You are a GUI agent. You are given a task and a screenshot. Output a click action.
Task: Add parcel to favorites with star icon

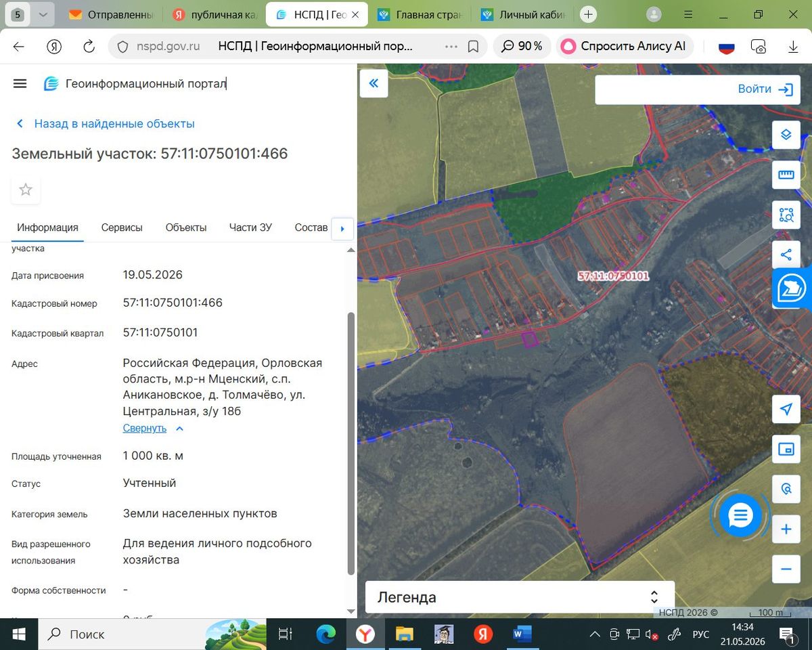26,190
